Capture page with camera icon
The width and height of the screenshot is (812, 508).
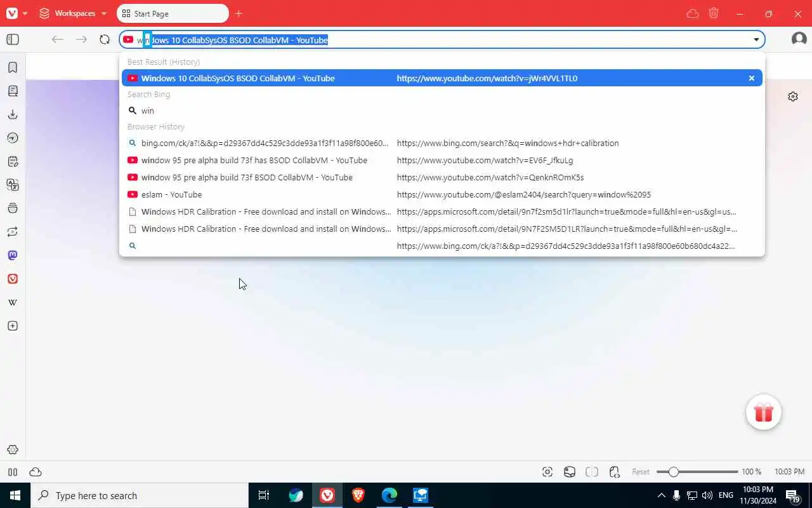[x=547, y=472]
